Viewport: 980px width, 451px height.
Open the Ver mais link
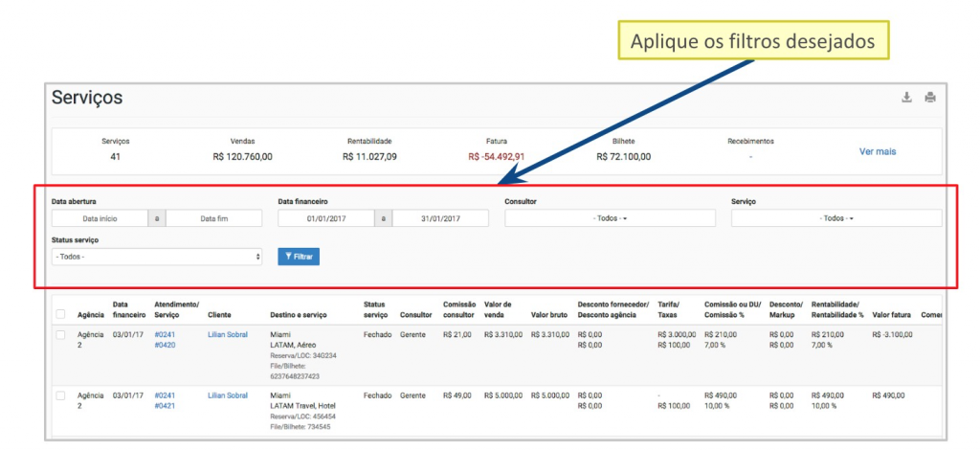click(878, 151)
